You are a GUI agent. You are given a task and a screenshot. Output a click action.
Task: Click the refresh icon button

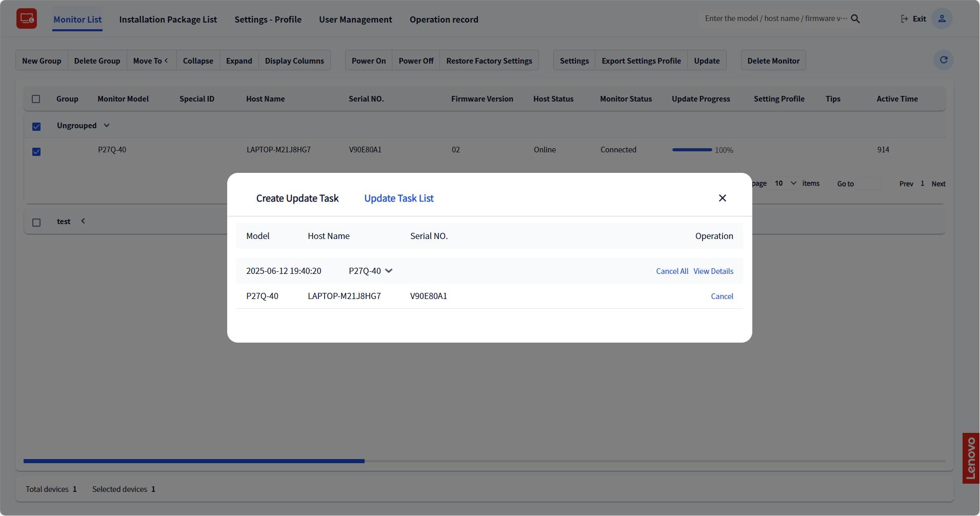(943, 60)
